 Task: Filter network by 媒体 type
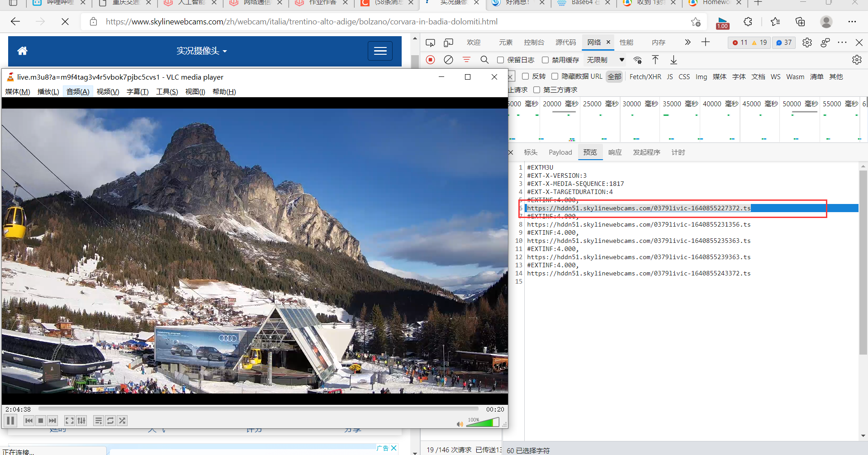719,77
